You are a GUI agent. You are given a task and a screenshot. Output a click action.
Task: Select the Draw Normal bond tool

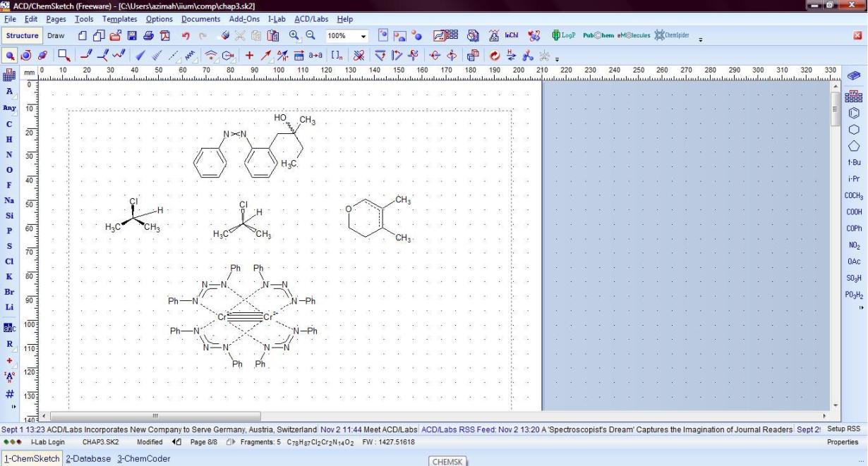coord(86,55)
